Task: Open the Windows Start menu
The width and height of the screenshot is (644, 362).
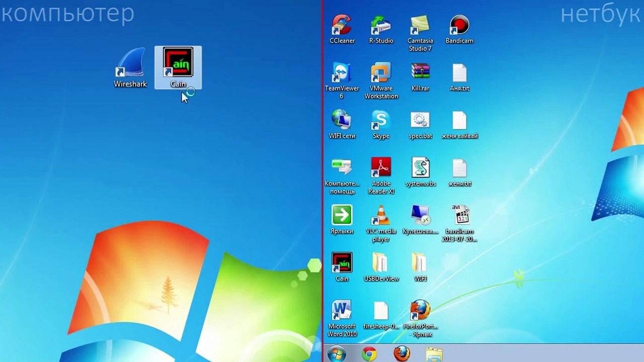Action: click(x=337, y=354)
